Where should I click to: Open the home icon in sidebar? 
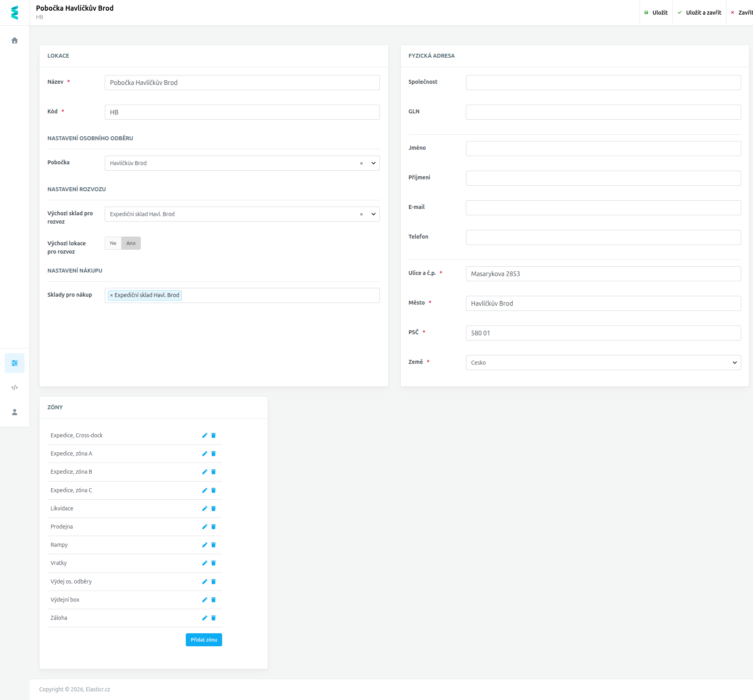coord(15,40)
